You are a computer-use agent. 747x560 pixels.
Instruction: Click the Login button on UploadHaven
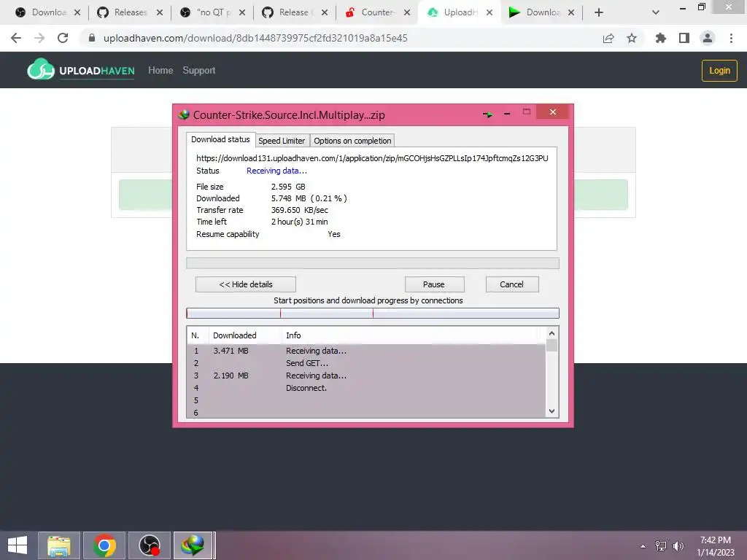click(719, 71)
